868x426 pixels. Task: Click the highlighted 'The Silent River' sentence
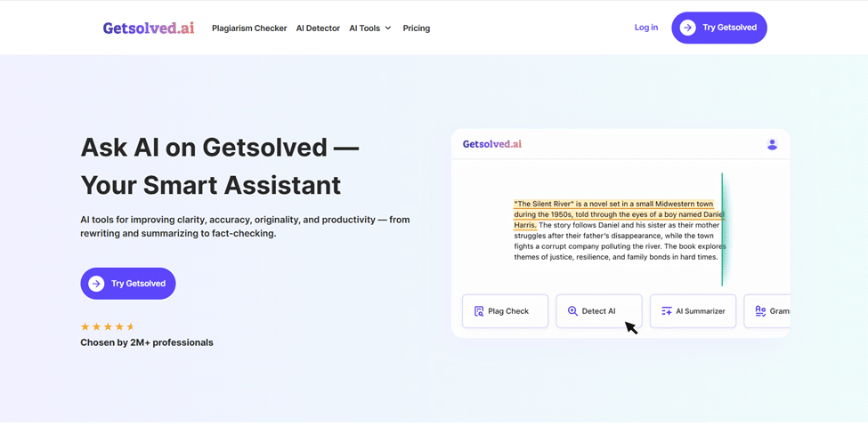point(619,214)
